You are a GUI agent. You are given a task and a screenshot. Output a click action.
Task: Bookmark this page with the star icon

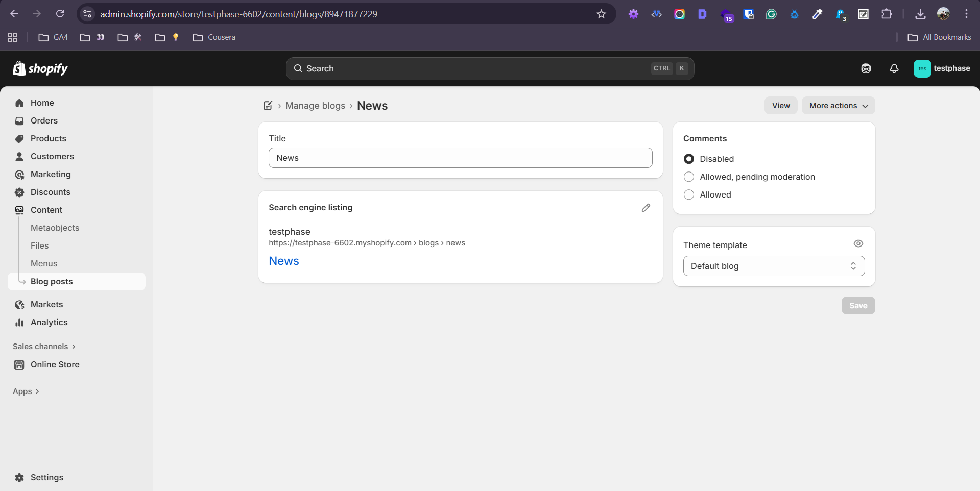(x=601, y=14)
